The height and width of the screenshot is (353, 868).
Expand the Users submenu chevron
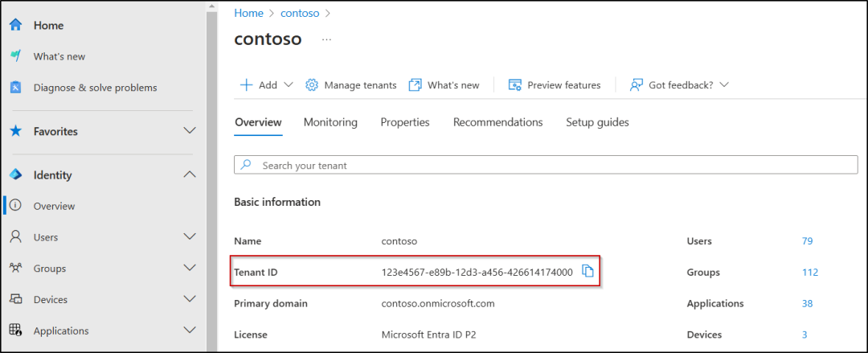point(190,236)
